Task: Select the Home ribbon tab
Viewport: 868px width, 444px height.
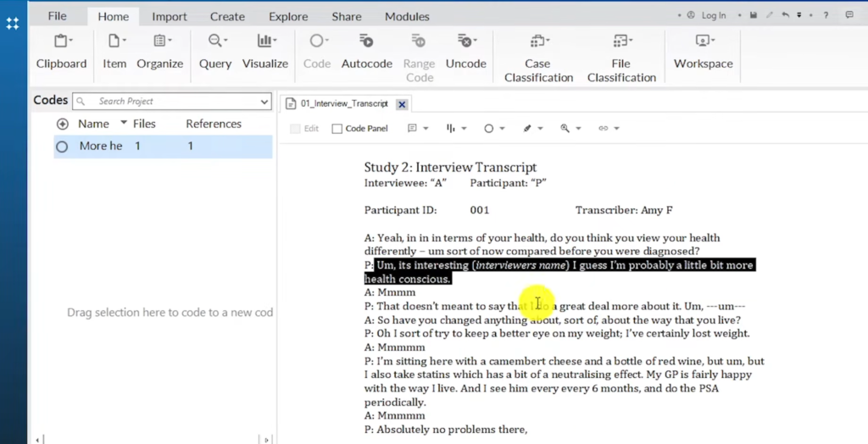Action: [x=114, y=17]
